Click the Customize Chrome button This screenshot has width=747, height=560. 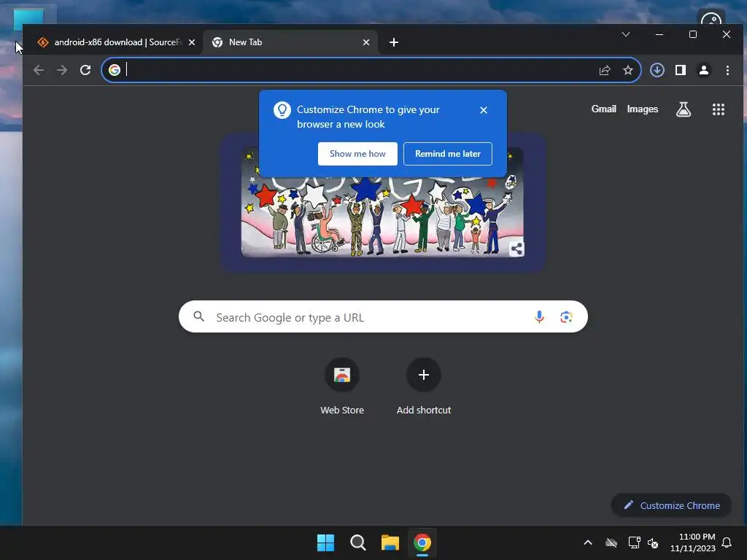671,505
